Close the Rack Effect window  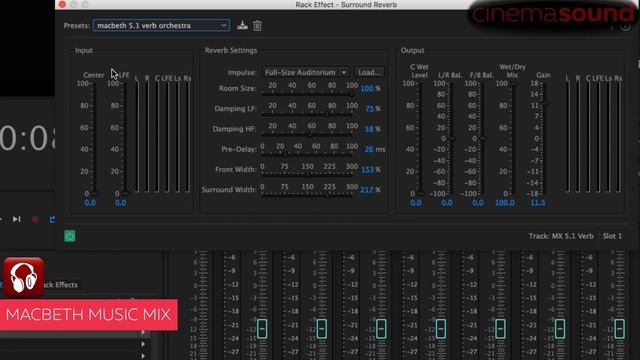coord(62,4)
